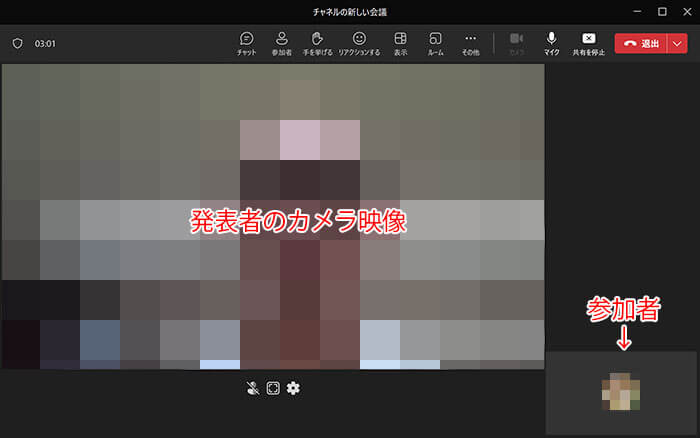Open the ルーム breakout rooms
The width and height of the screenshot is (700, 438).
click(435, 44)
